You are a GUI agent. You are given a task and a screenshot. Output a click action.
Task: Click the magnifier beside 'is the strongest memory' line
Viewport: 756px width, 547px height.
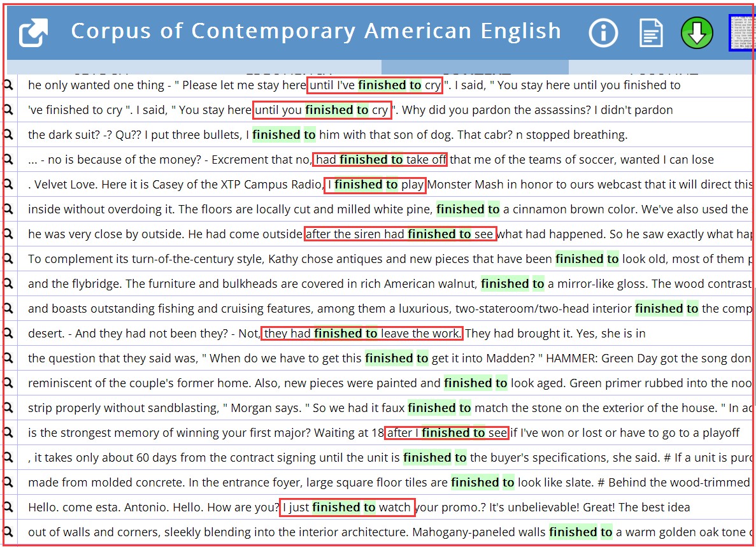pos(8,433)
